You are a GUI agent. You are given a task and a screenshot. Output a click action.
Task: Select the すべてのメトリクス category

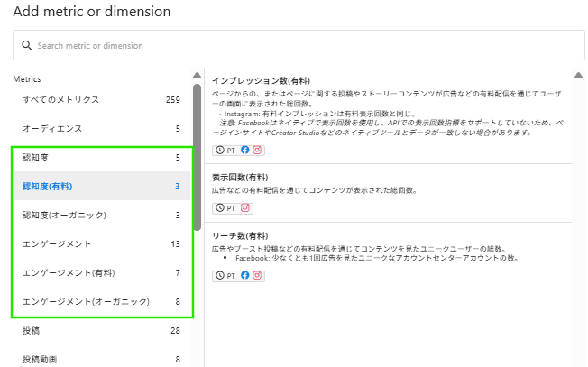pyautogui.click(x=60, y=99)
